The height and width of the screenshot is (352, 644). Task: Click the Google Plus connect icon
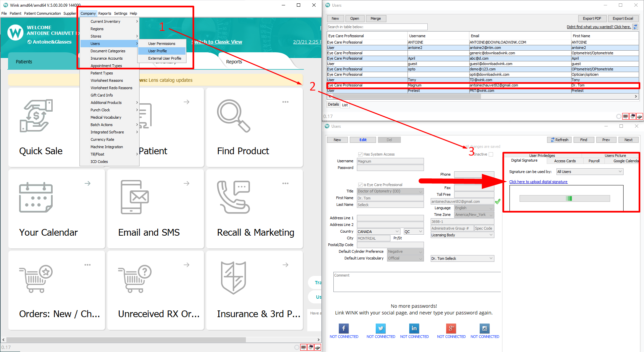tap(451, 328)
